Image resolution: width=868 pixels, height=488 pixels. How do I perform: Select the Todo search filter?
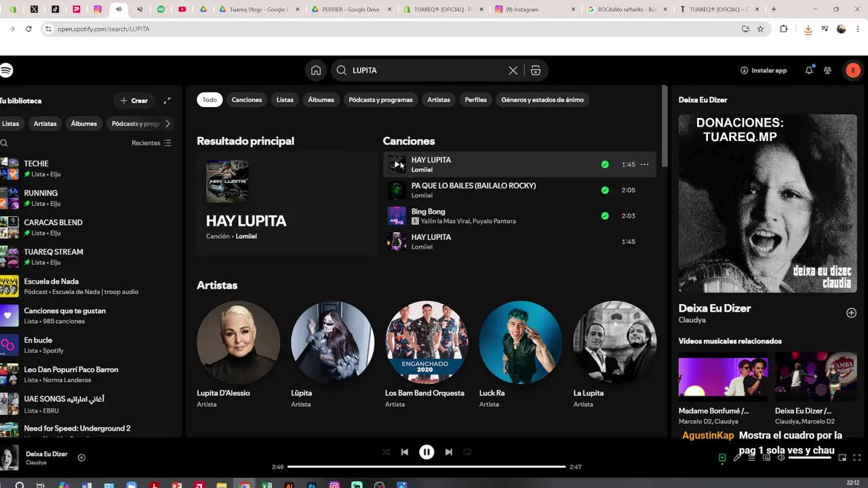click(x=210, y=100)
